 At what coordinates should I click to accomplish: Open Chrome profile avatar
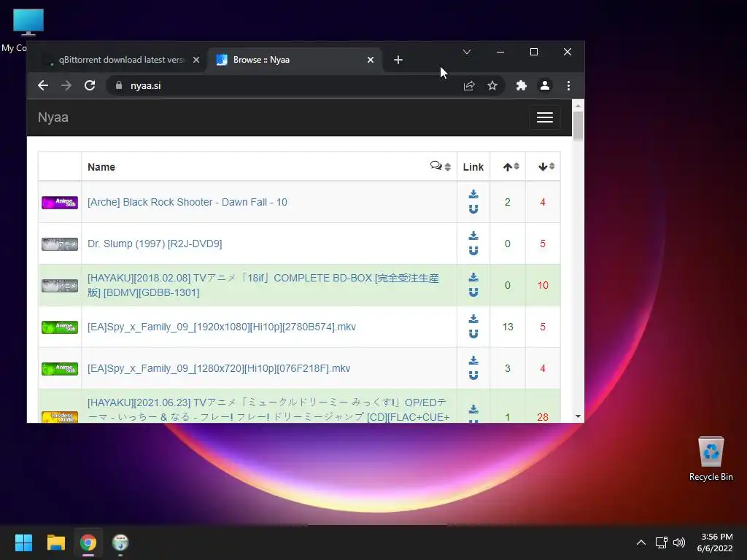click(544, 86)
